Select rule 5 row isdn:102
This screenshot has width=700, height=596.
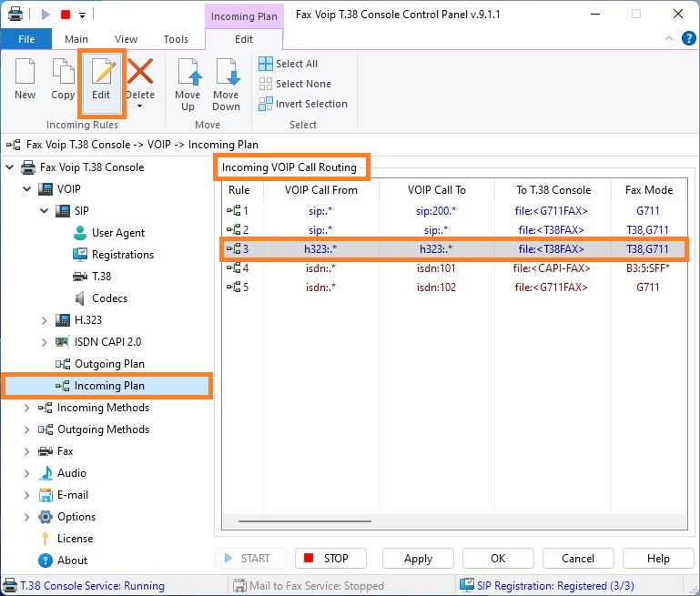pyautogui.click(x=454, y=288)
